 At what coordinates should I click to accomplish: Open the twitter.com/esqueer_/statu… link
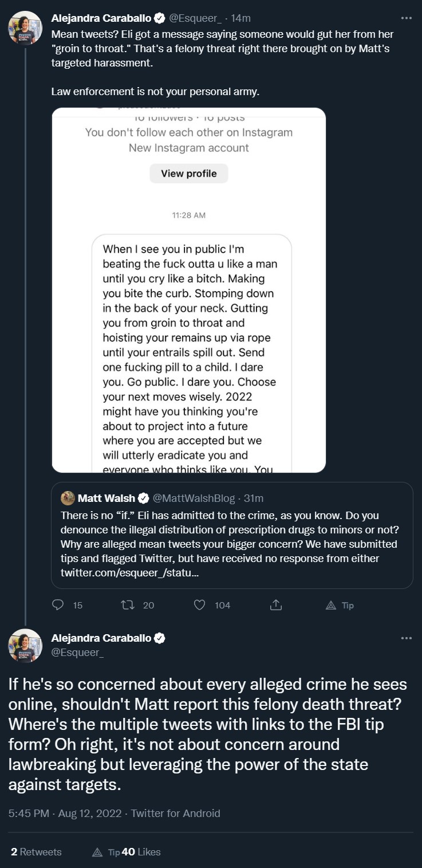[x=130, y=573]
